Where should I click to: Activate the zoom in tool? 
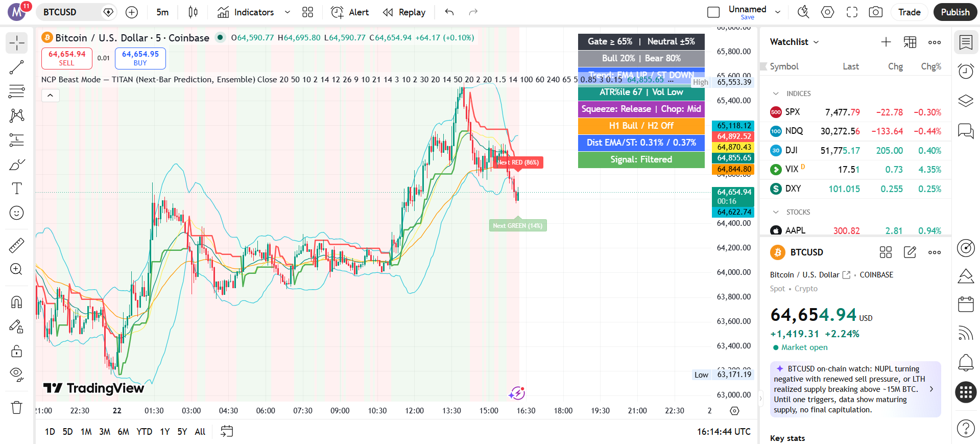[17, 269]
